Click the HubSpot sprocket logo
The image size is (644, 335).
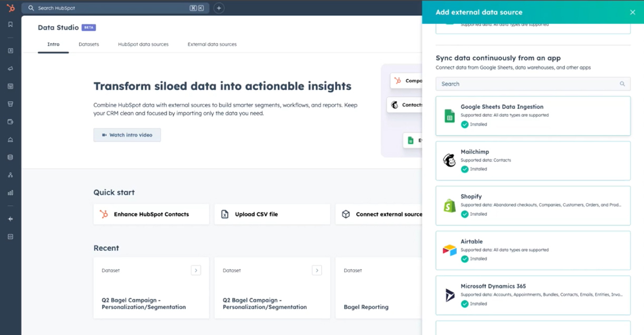click(11, 8)
